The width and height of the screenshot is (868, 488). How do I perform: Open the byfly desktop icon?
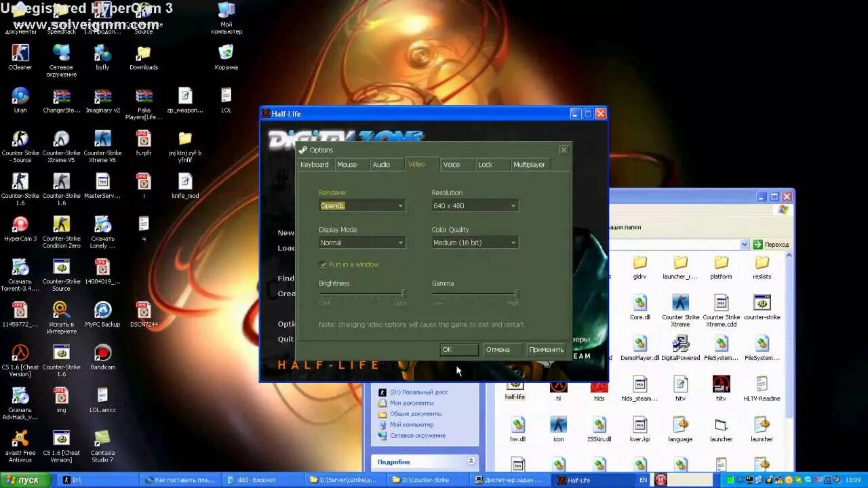click(x=102, y=58)
